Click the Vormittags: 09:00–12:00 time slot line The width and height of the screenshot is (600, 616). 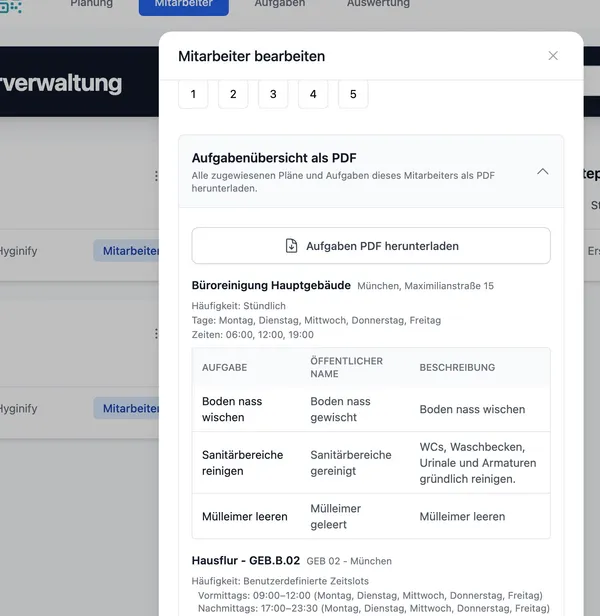pyautogui.click(x=370, y=596)
